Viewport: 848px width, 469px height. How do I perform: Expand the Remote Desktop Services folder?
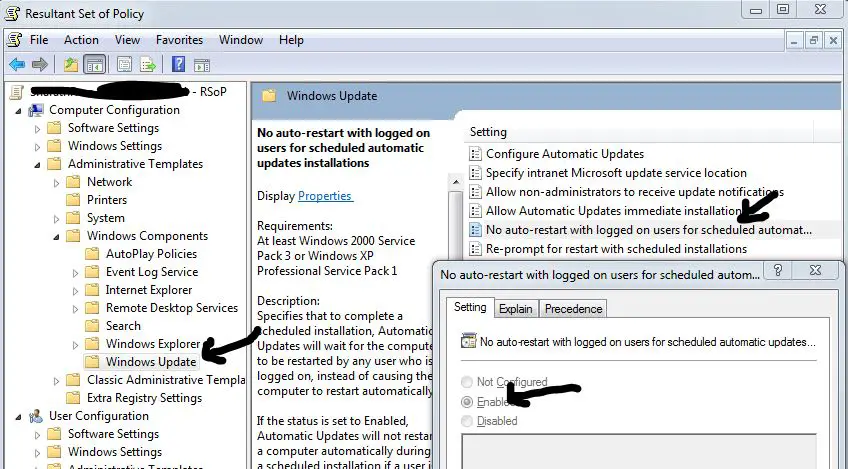pyautogui.click(x=76, y=309)
